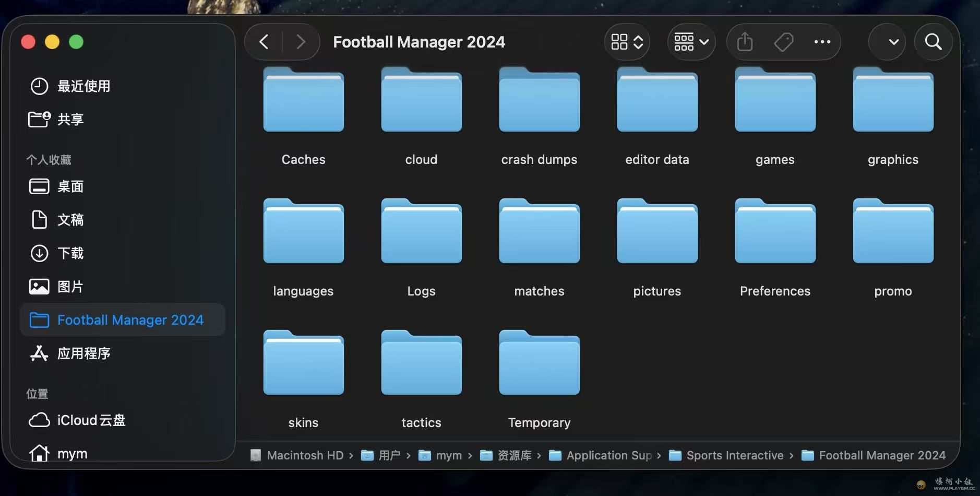Jump to Macintosh HD in path bar
This screenshot has height=496, width=980.
tap(305, 455)
